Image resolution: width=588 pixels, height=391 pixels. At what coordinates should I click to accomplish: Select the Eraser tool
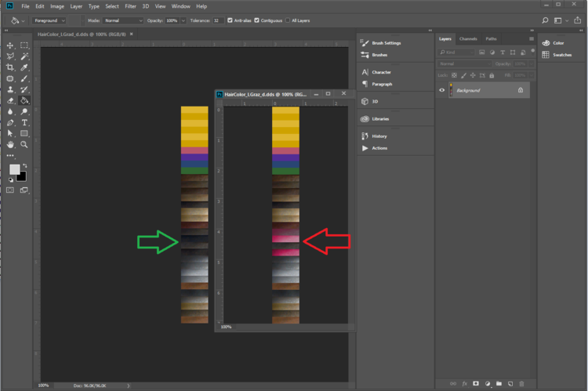(10, 100)
